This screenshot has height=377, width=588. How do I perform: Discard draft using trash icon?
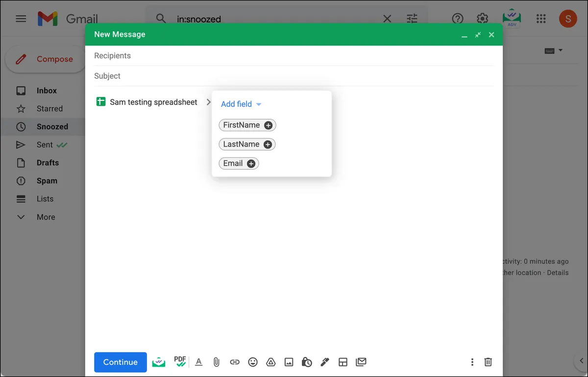pyautogui.click(x=488, y=362)
